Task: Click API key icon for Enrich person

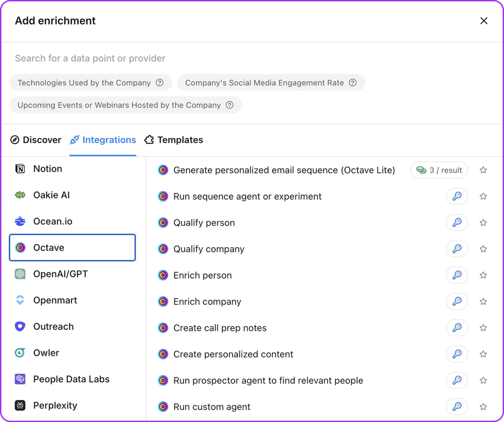Action: pos(457,275)
